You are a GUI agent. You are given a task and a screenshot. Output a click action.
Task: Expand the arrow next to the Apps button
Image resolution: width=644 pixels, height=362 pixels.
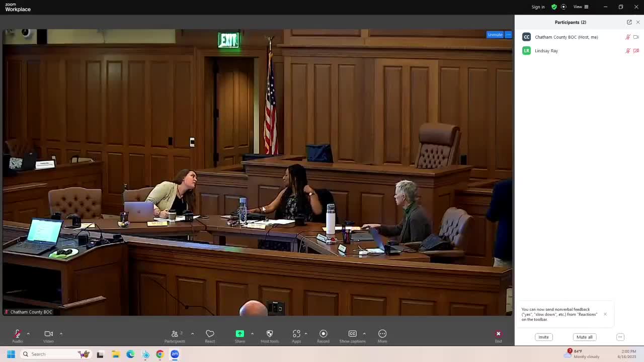point(305,333)
